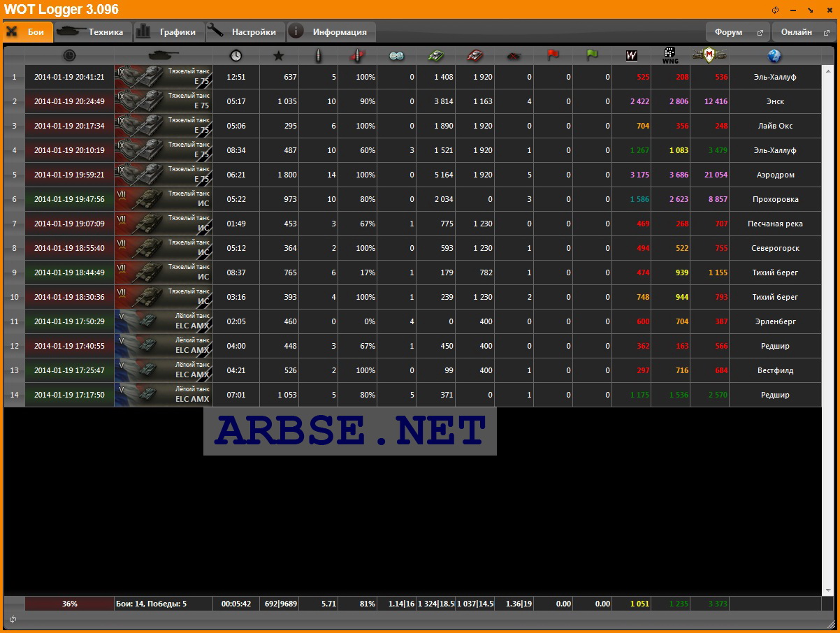
Task: Sort by damage received red tank icon
Action: (475, 56)
